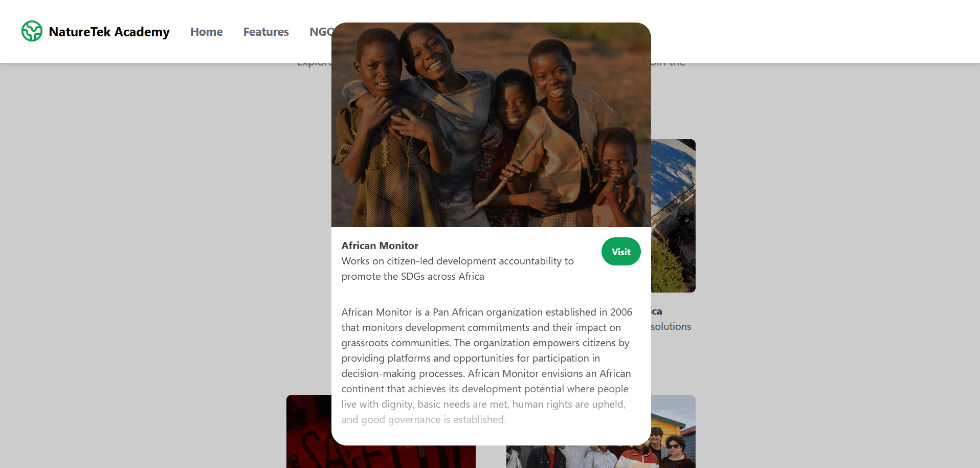Click the NatureTek Academy brand name
Image resolution: width=980 pixels, height=468 pixels.
click(109, 32)
